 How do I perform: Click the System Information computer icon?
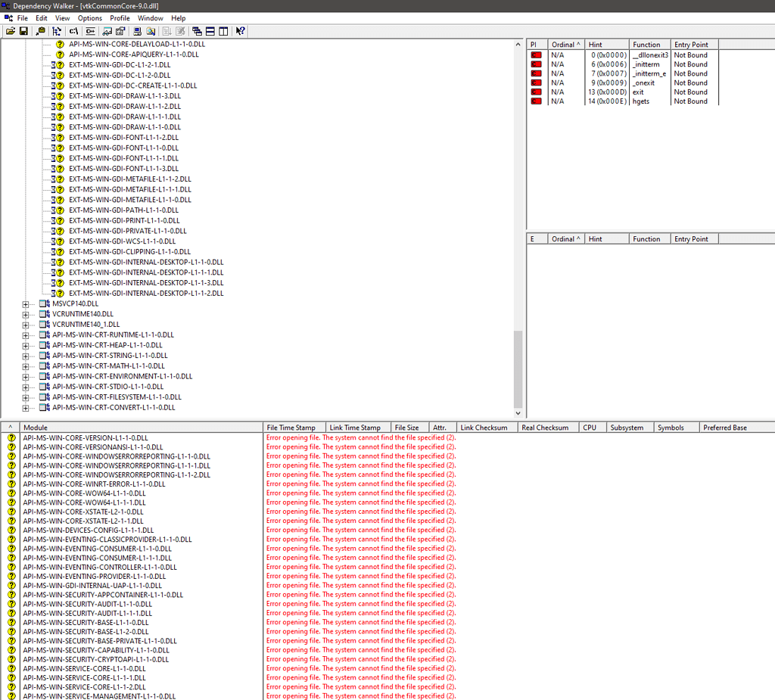[x=137, y=31]
